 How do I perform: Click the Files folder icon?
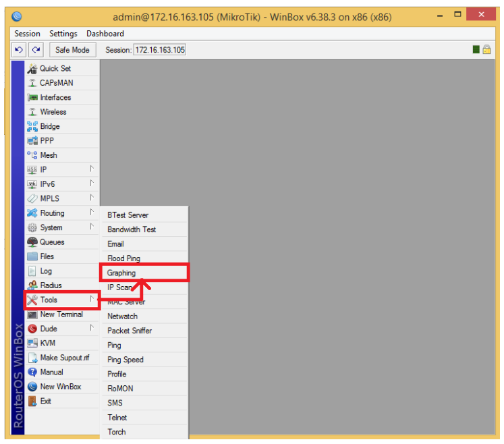(32, 256)
